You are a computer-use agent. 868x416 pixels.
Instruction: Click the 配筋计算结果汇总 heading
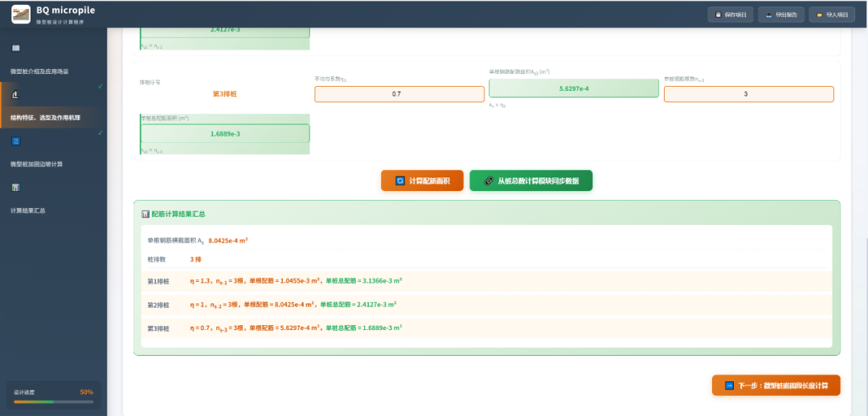point(178,214)
